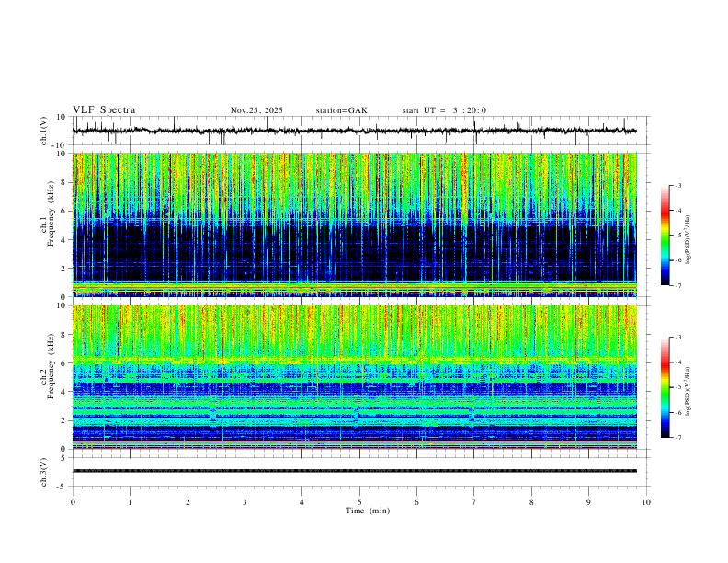Click the 'station=GAK' label
728x563 pixels.
[342, 110]
